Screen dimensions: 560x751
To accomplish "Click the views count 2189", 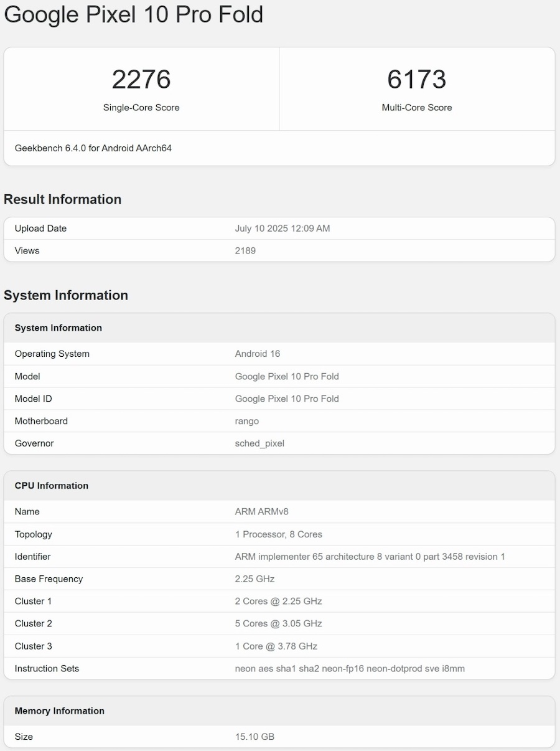I will coord(245,251).
